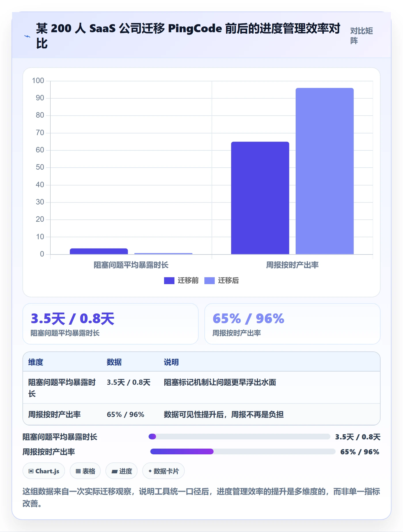The height and width of the screenshot is (532, 403).
Task: Click the 进度 tag chip
Action: pyautogui.click(x=121, y=471)
